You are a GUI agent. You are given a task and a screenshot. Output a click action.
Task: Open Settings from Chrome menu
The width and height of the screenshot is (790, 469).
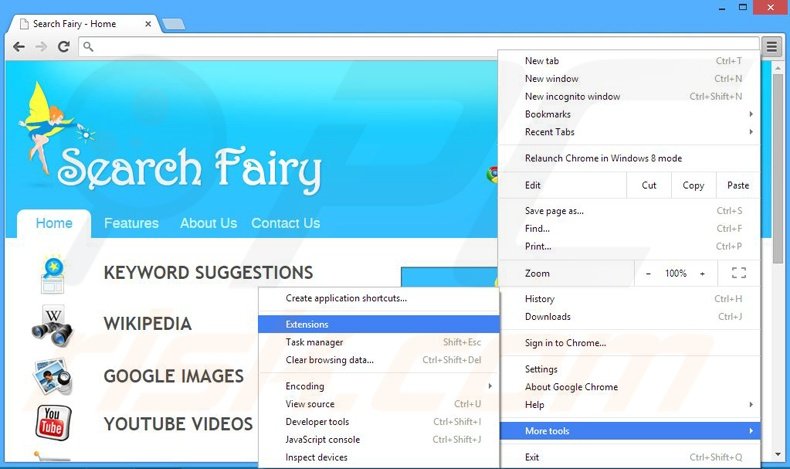(629, 369)
